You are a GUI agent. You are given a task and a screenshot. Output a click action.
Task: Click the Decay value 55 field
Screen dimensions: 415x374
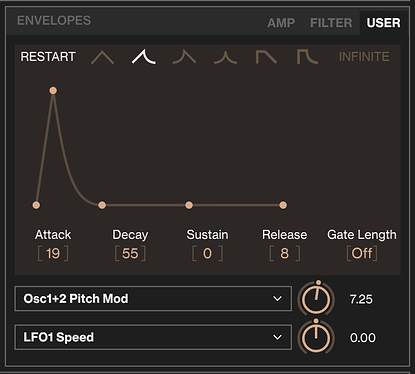point(130,253)
